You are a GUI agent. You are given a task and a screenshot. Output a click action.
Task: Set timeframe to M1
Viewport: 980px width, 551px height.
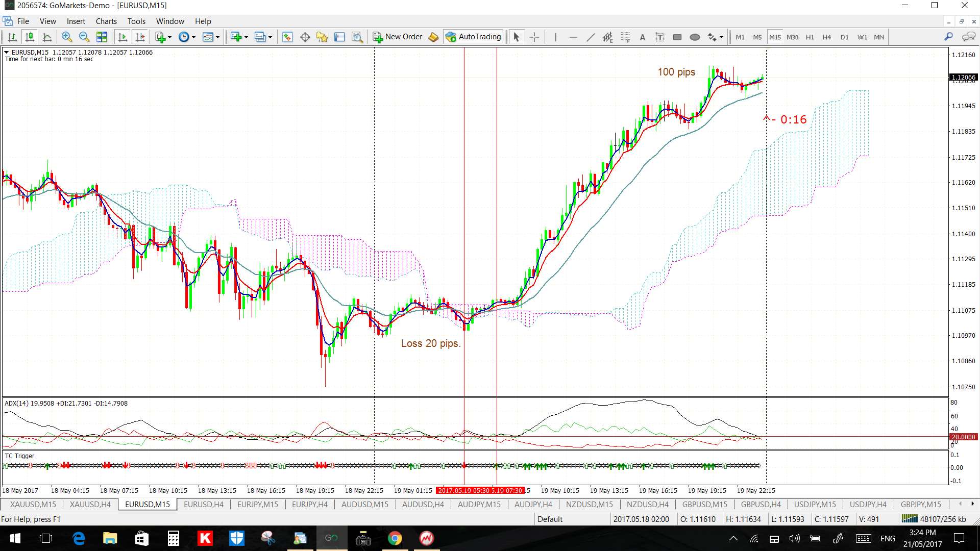(x=740, y=37)
